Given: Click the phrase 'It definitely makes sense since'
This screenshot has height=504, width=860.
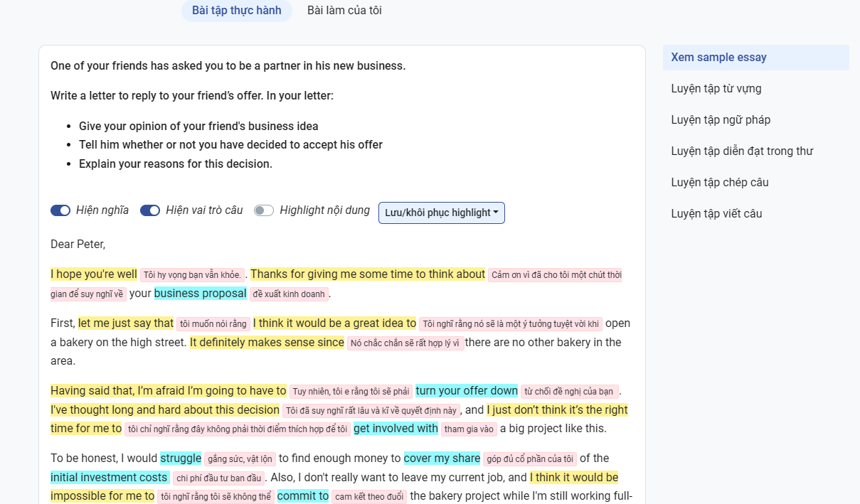Looking at the screenshot, I should [x=267, y=343].
